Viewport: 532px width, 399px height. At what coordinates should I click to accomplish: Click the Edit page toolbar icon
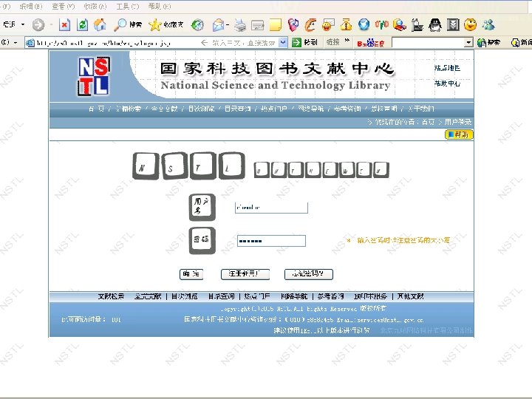pos(258,25)
